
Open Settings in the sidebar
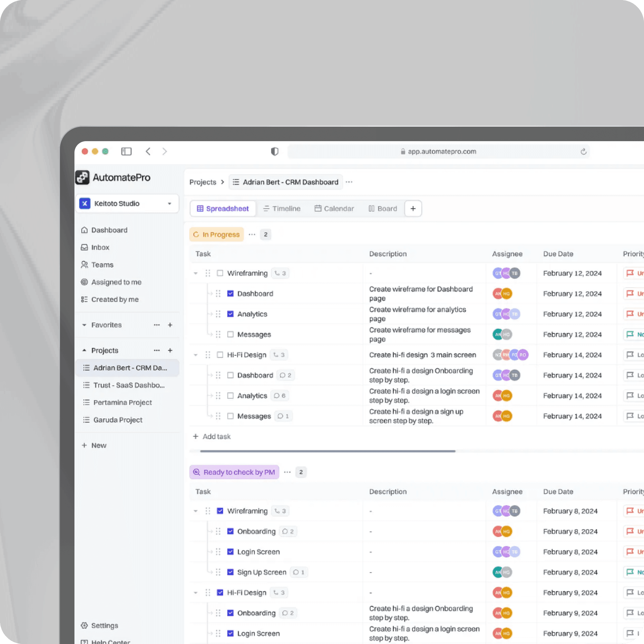point(104,625)
